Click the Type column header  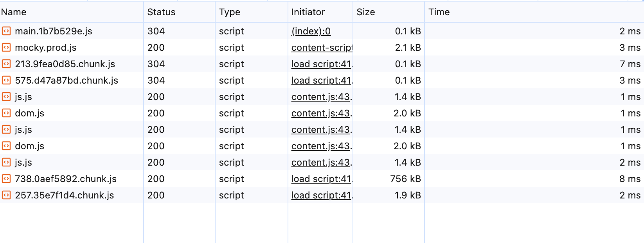230,12
